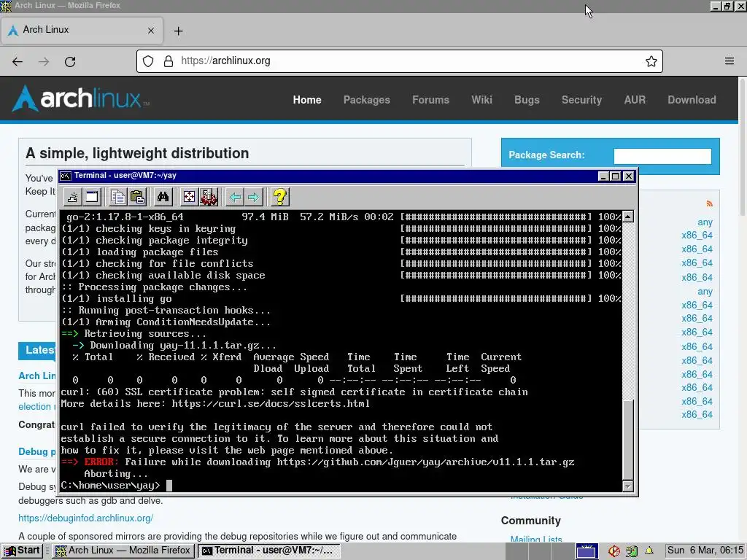Screen dimensions: 747x560
Task: Click the 'Aborting...' line in Terminal
Action: click(x=116, y=474)
